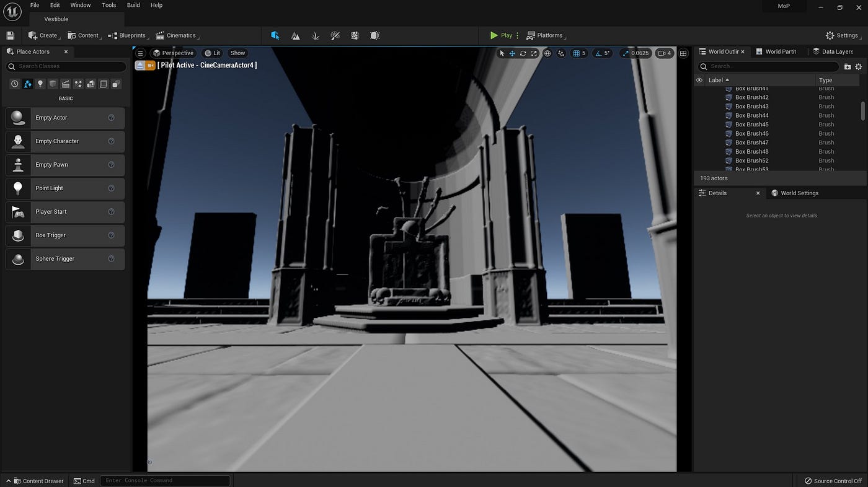Screen dimensions: 868x487
Task: Toggle world/local coordinate space globe
Action: [547, 53]
